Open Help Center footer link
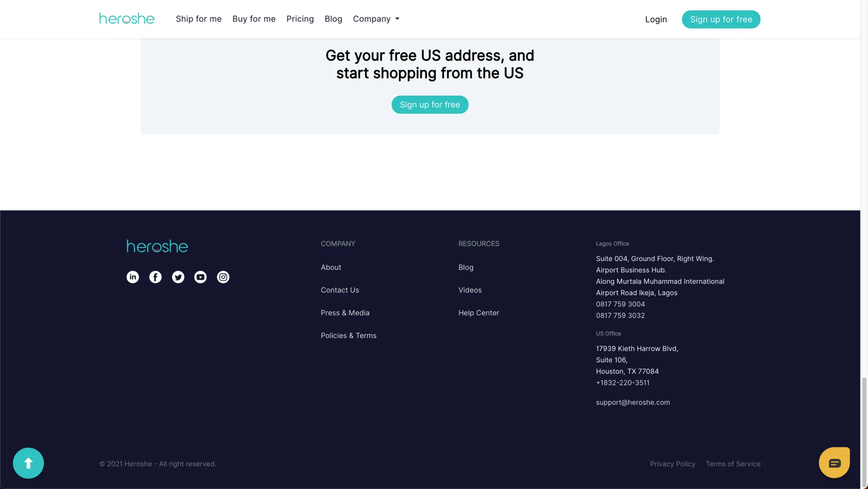Viewport: 868px width, 489px height. [x=479, y=313]
